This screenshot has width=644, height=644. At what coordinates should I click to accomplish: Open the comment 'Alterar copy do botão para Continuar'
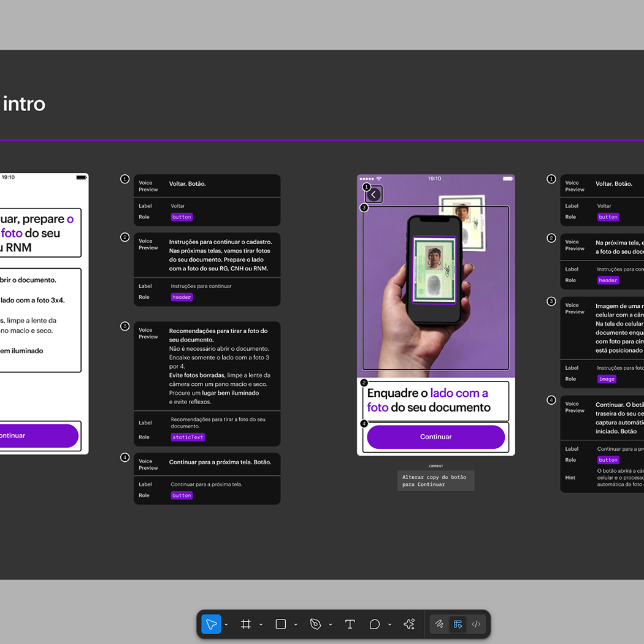[x=435, y=480]
